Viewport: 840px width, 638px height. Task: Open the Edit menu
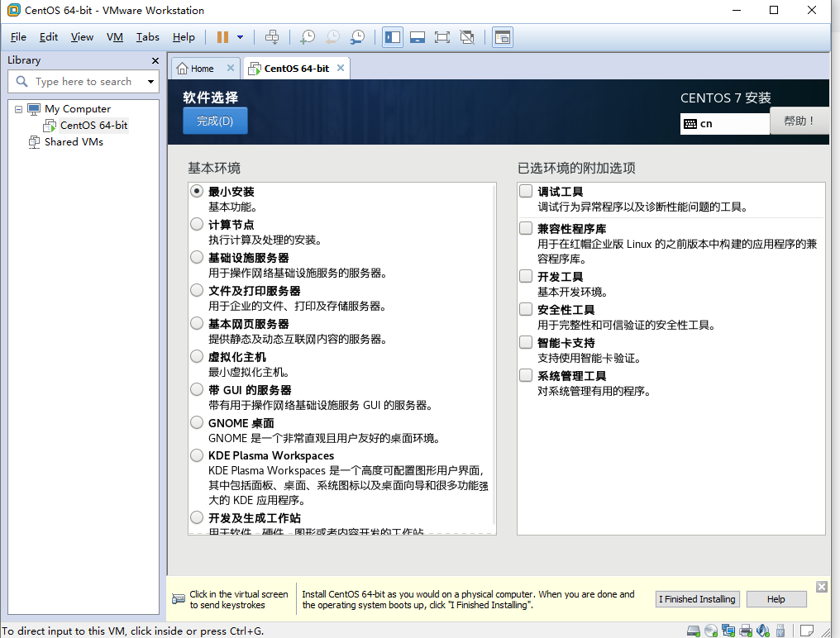[49, 37]
